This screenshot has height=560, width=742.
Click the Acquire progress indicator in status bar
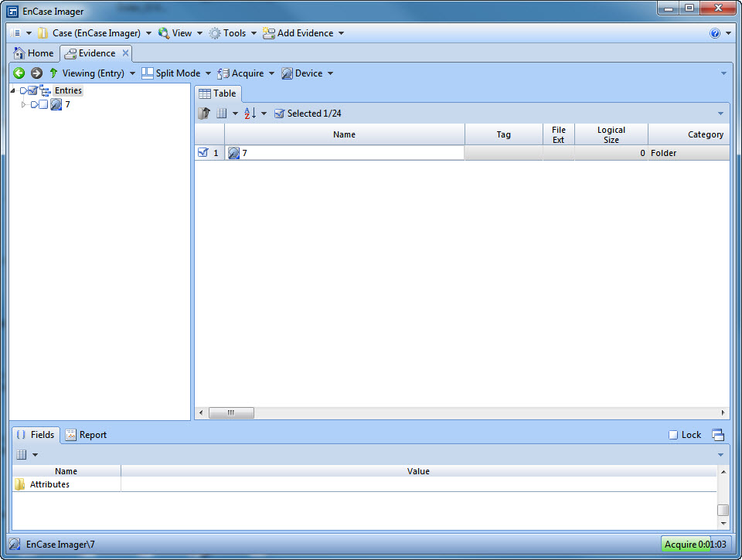tap(694, 545)
